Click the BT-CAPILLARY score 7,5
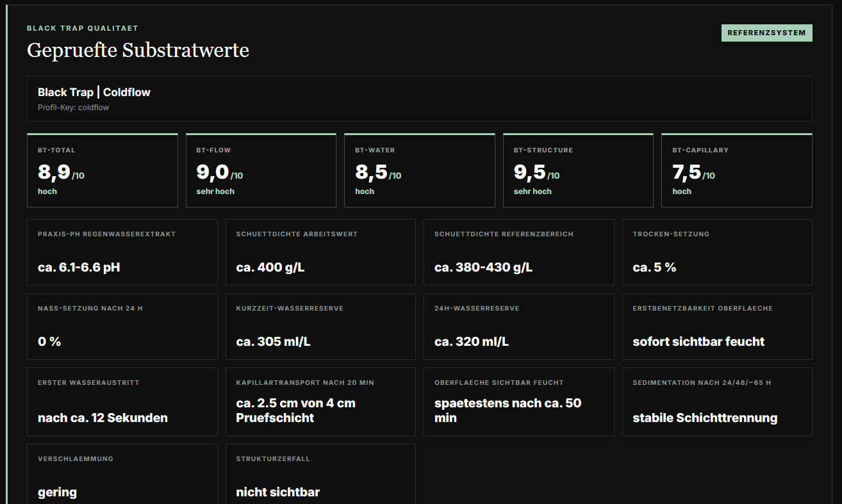This screenshot has height=504, width=842. pyautogui.click(x=687, y=172)
